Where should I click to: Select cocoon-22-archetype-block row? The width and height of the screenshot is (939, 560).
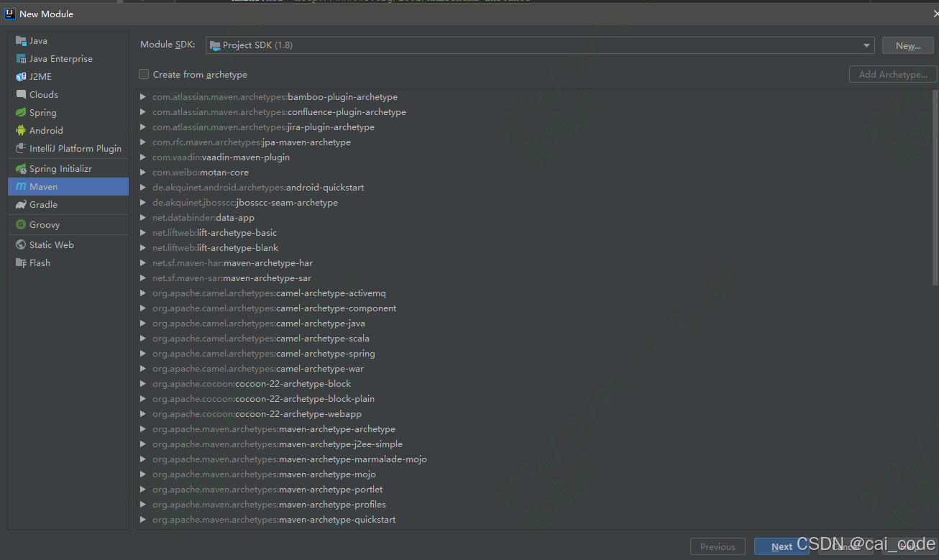pyautogui.click(x=534, y=384)
